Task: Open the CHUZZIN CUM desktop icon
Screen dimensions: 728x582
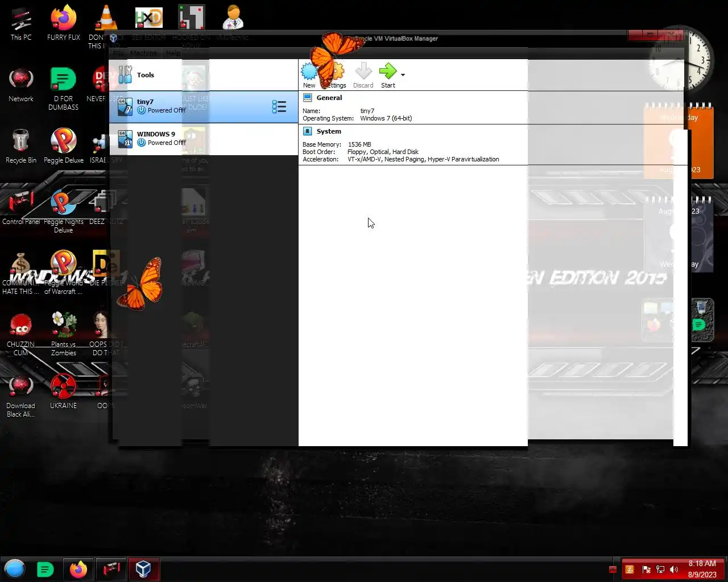Action: tap(21, 334)
